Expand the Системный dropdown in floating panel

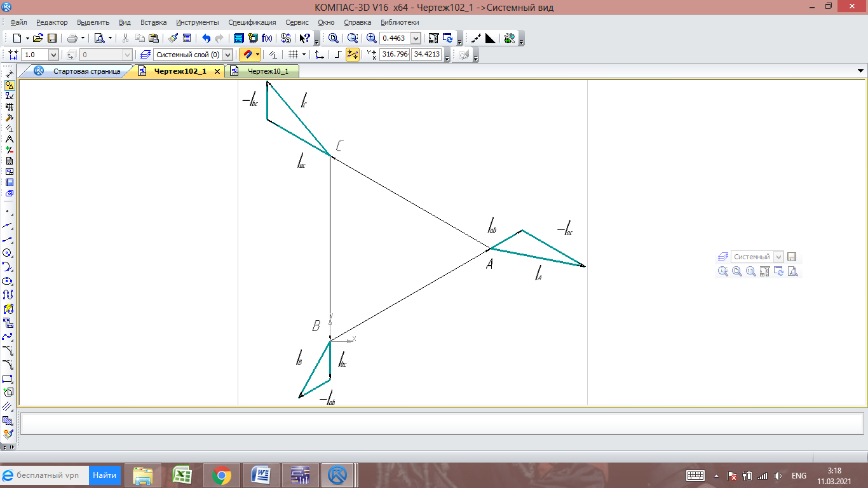click(778, 257)
